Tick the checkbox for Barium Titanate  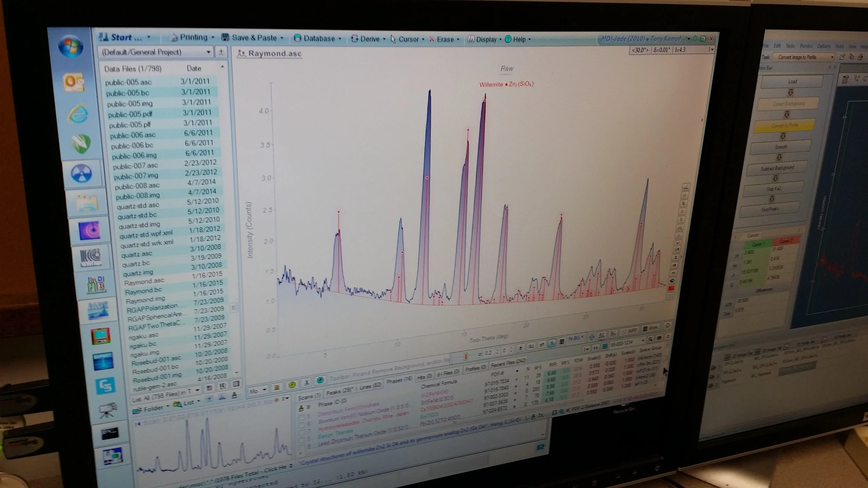301,439
